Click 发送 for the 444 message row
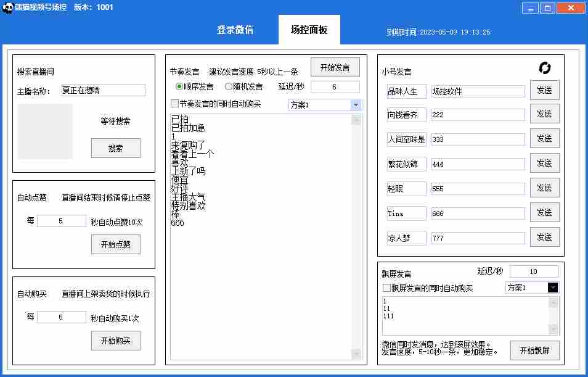This screenshot has width=588, height=377. click(x=544, y=163)
